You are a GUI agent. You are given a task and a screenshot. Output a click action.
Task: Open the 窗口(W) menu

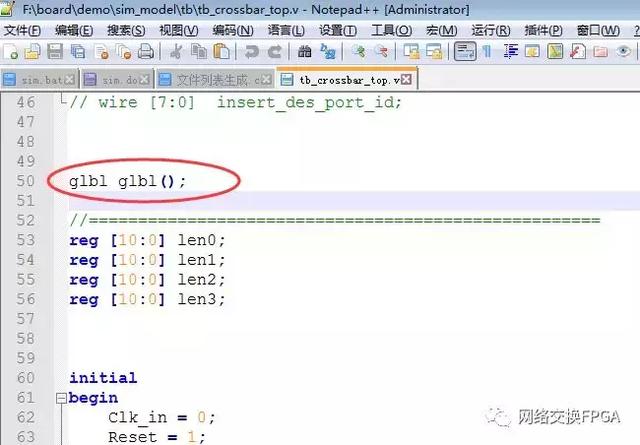coord(598,30)
